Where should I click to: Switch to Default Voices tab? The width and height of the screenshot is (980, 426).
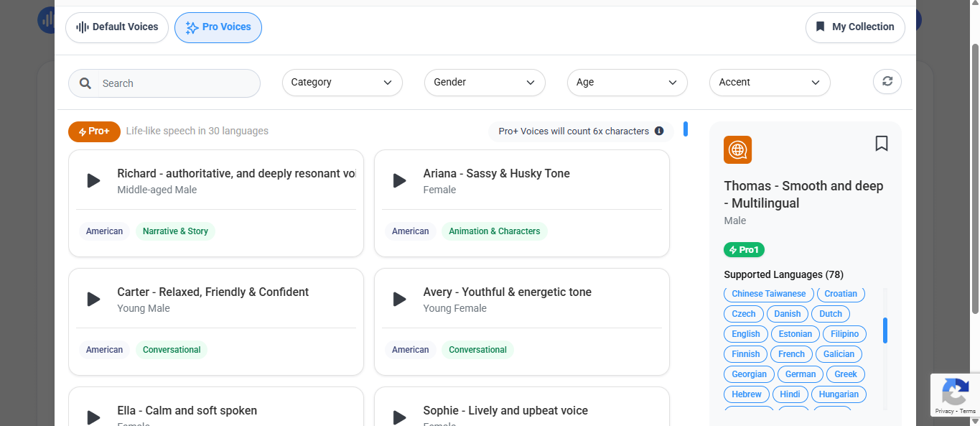click(x=117, y=27)
